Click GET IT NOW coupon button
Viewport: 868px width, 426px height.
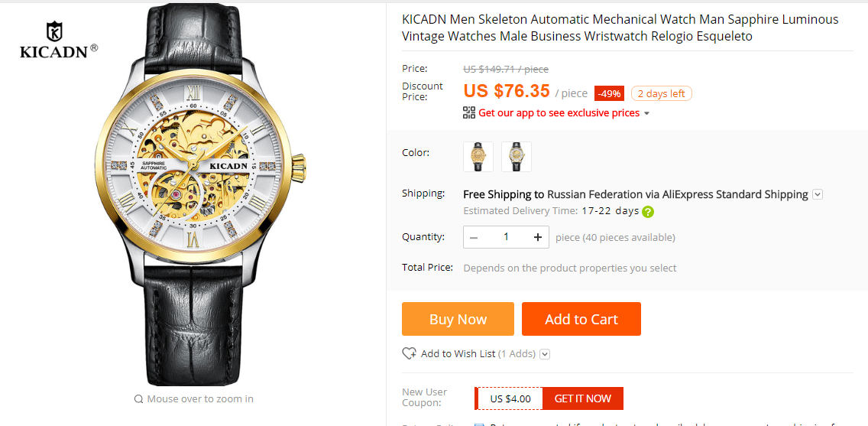[x=582, y=398]
